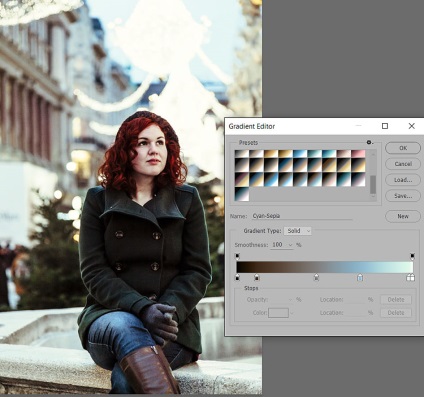Select the rightmost white color stop
The width and height of the screenshot is (424, 397).
click(411, 277)
